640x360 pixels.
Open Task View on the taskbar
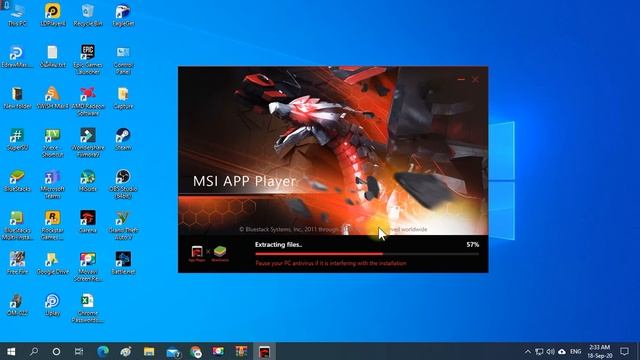pos(79,351)
